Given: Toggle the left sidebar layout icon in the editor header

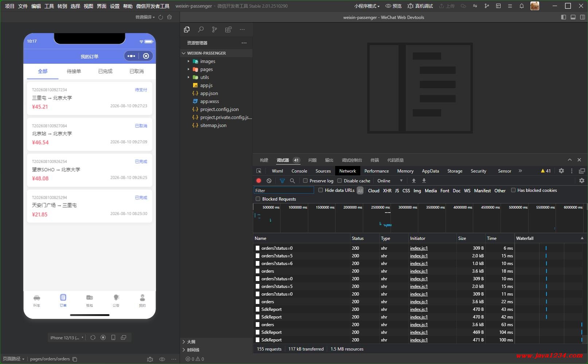Looking at the screenshot, I should coord(564,17).
